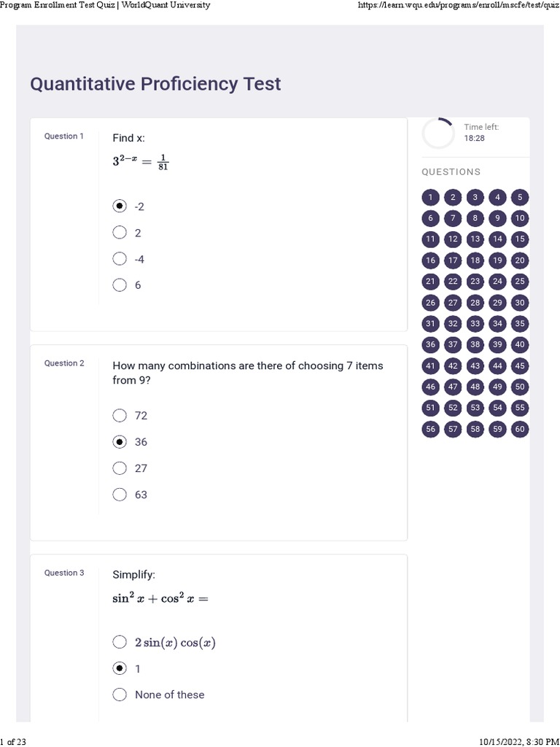Navigate to question 23

(475, 282)
